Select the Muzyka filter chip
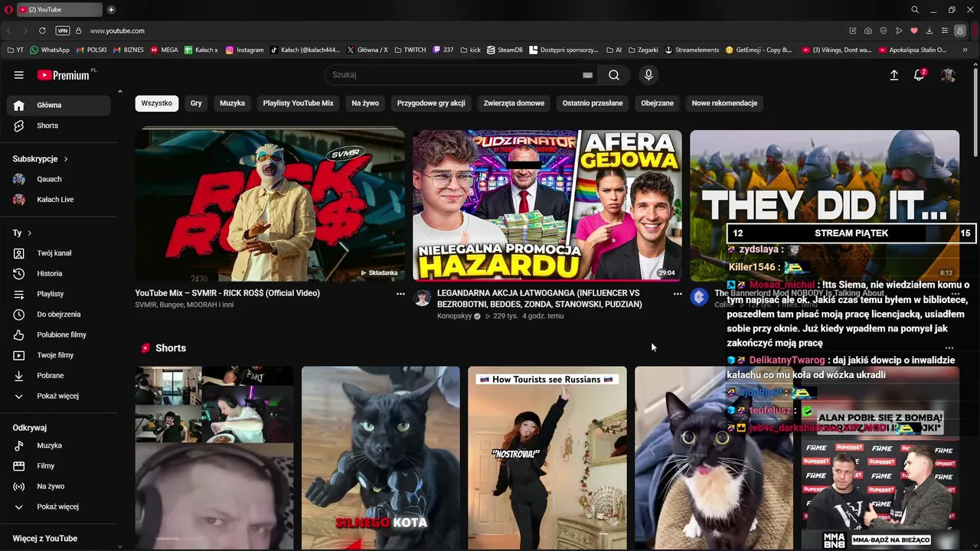980x551 pixels. (233, 103)
